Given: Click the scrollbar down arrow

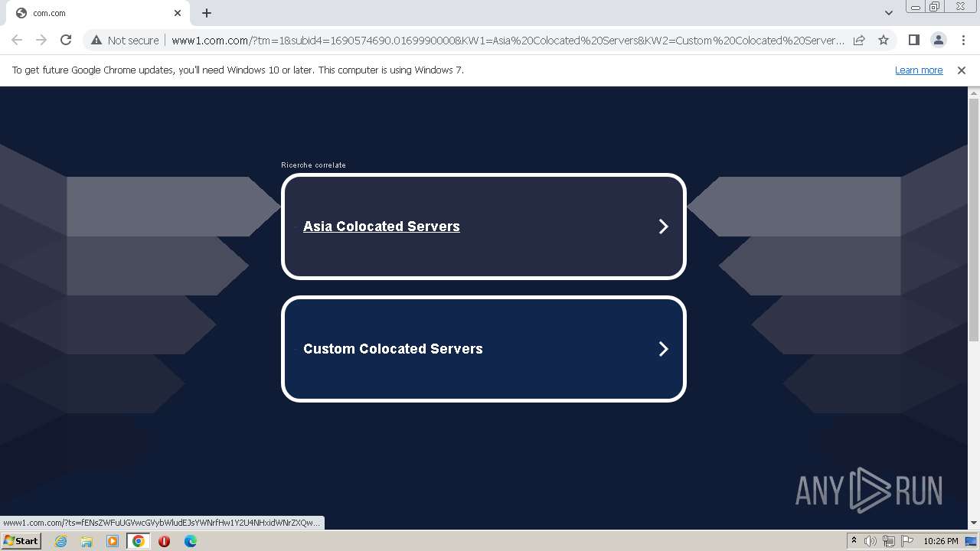Looking at the screenshot, I should pos(974,523).
